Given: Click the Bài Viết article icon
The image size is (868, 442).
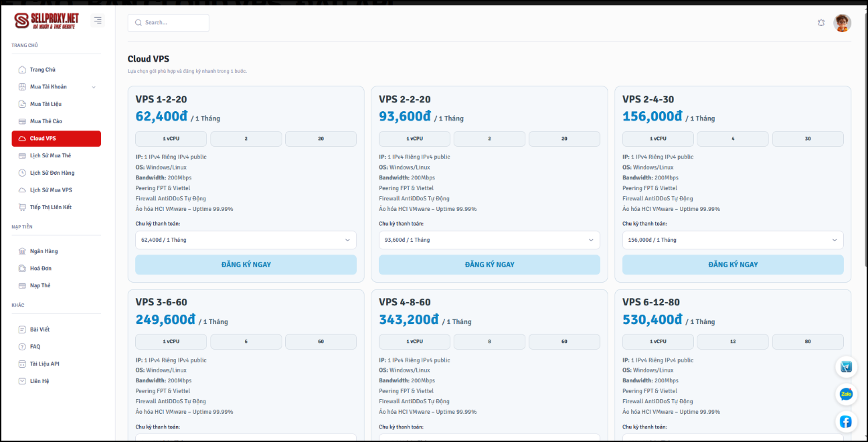Looking at the screenshot, I should click(x=22, y=329).
